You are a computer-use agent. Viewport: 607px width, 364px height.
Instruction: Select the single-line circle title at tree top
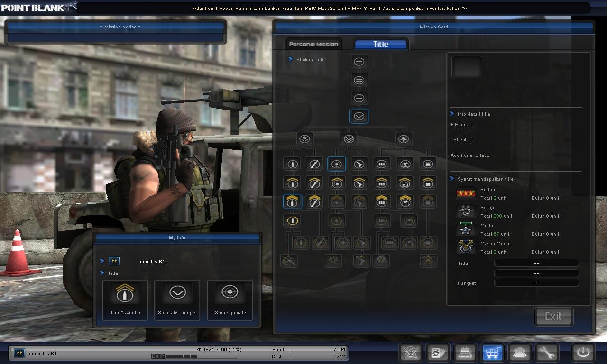[359, 61]
